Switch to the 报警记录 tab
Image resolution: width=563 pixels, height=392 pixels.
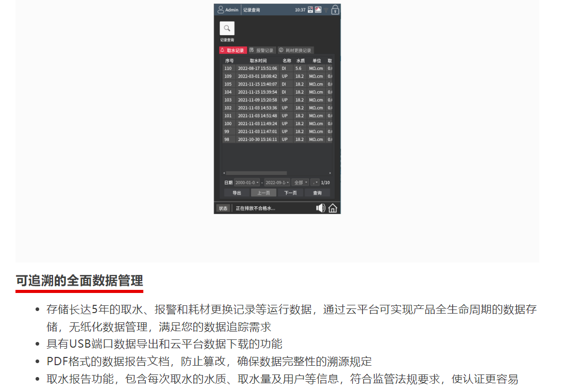262,51
